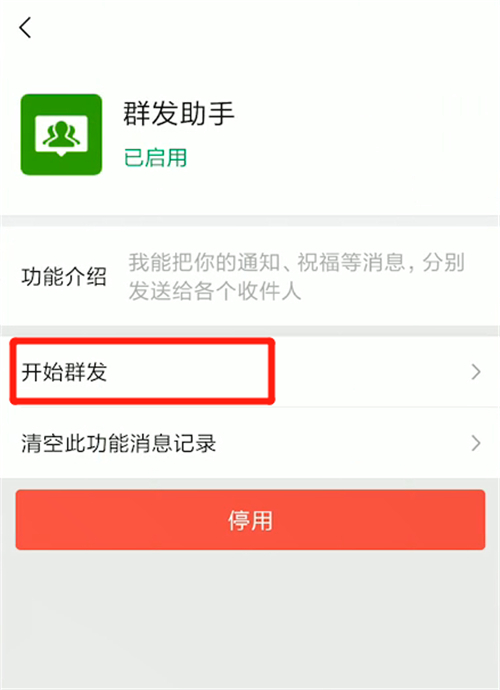Tap the 功能介绍 label
The width and height of the screenshot is (500, 690).
[x=64, y=277]
